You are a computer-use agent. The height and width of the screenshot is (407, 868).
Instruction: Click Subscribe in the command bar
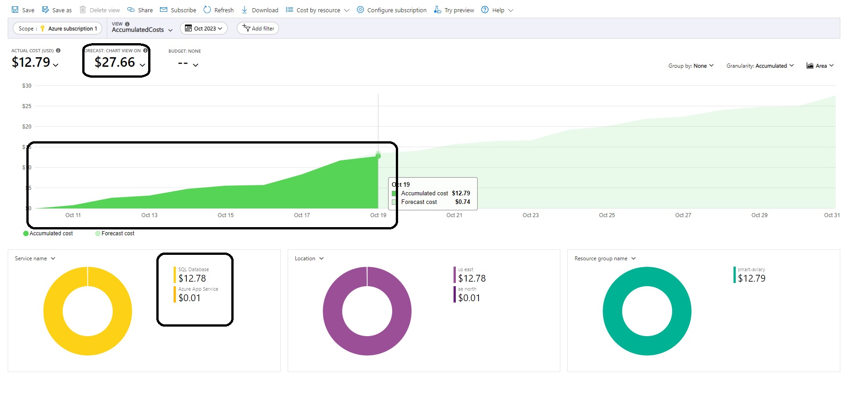click(178, 10)
